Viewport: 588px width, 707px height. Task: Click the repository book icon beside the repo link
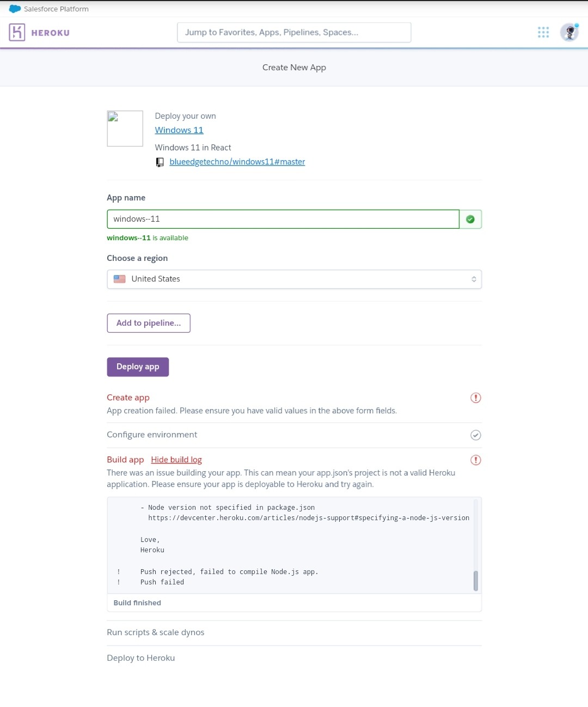coord(160,162)
